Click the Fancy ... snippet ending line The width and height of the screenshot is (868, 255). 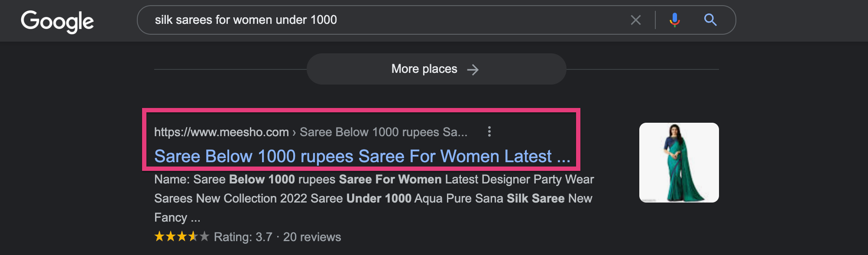pyautogui.click(x=177, y=218)
